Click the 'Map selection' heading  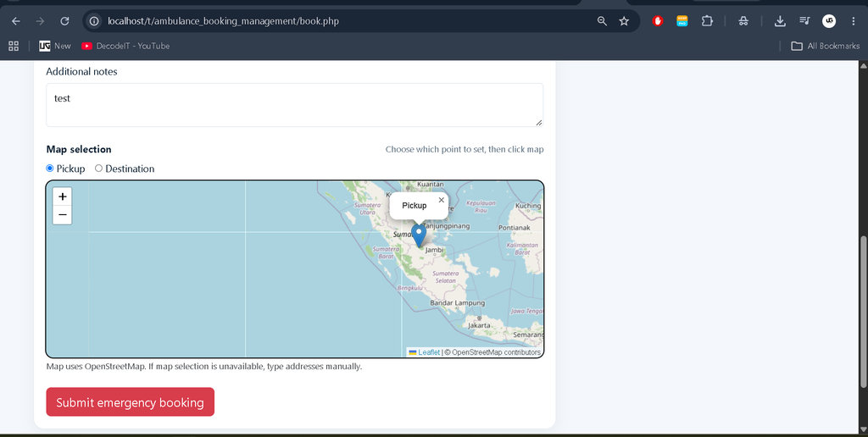coord(79,149)
